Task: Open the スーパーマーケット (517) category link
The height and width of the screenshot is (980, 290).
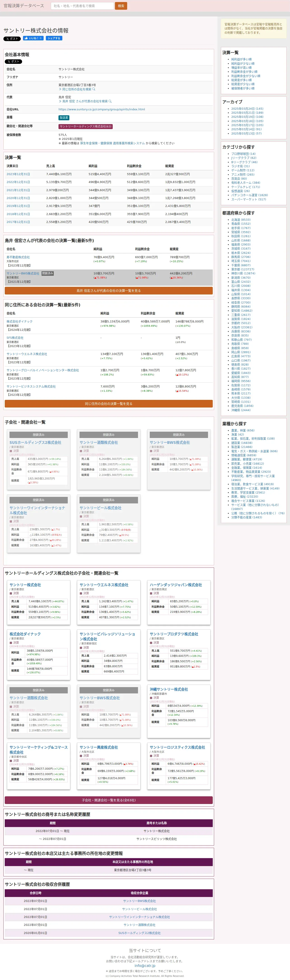Action: click(249, 199)
